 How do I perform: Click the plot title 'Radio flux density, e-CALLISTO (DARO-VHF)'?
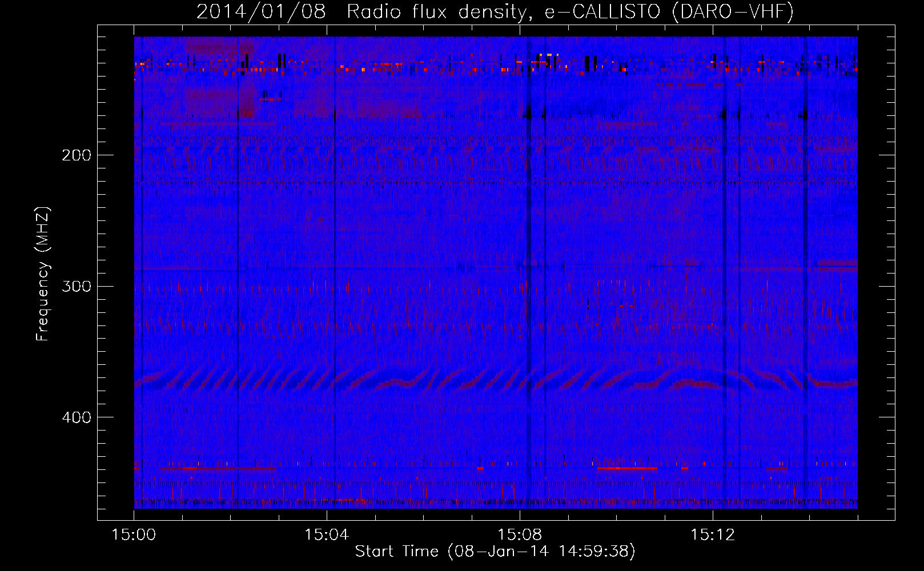tap(570, 11)
